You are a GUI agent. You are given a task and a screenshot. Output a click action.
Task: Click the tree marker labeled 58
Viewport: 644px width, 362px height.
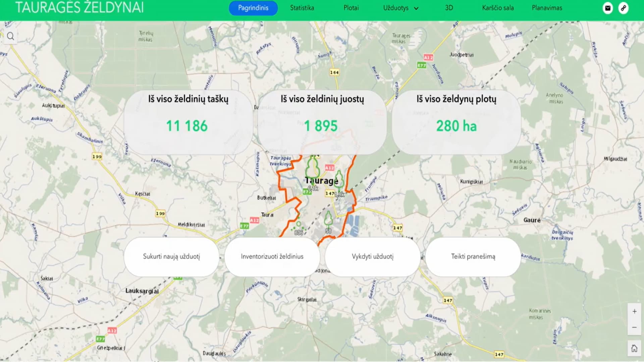click(x=328, y=220)
